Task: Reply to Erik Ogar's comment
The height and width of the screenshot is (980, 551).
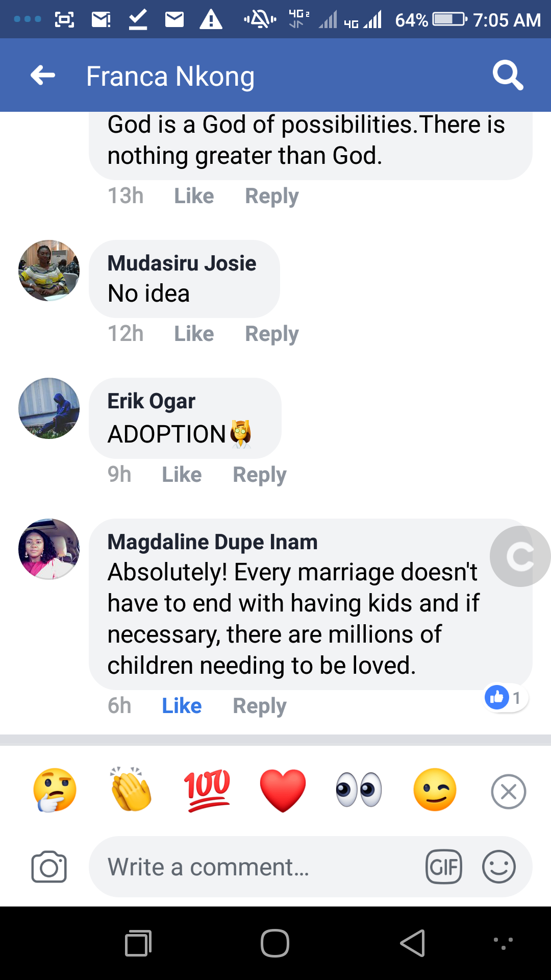Action: click(260, 475)
